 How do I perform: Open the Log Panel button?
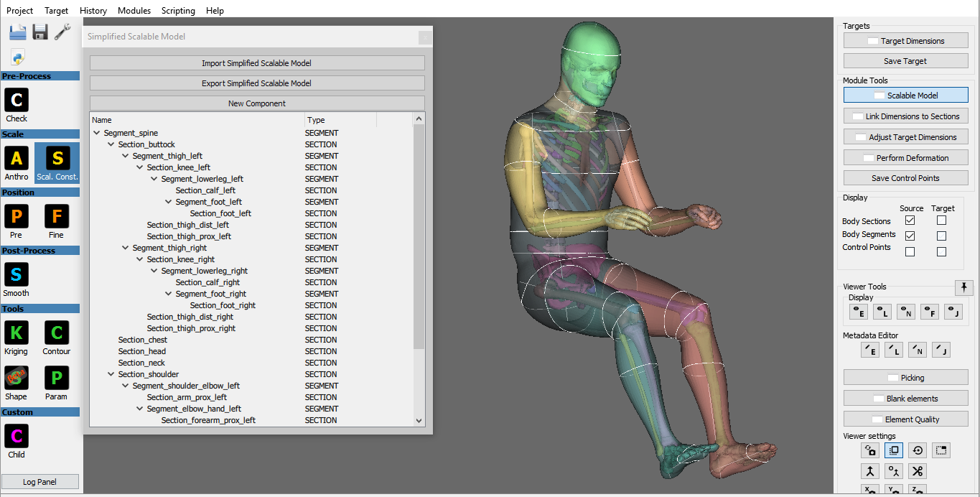(40, 482)
